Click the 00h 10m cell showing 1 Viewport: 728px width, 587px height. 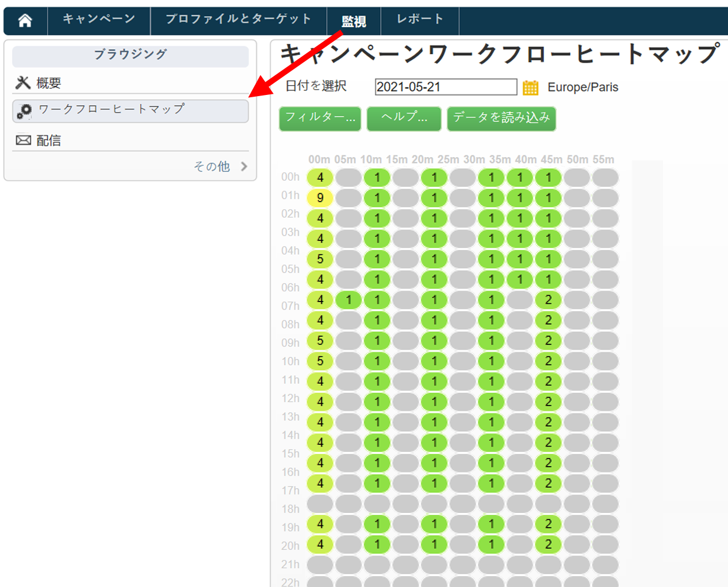377,177
